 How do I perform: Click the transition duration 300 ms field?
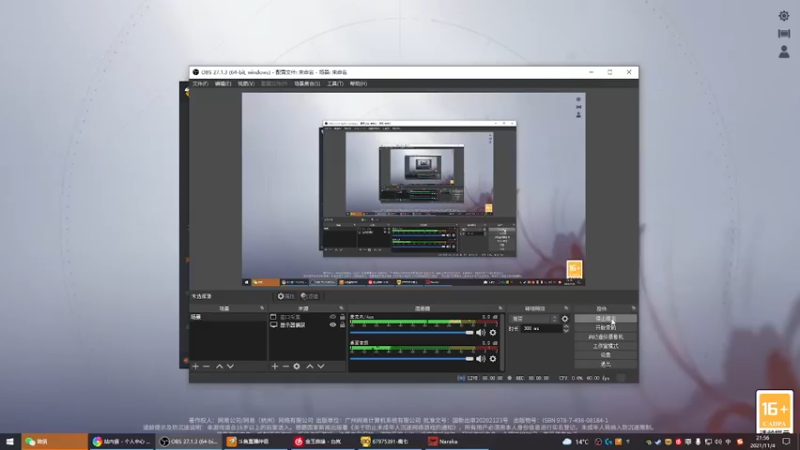[x=542, y=329]
